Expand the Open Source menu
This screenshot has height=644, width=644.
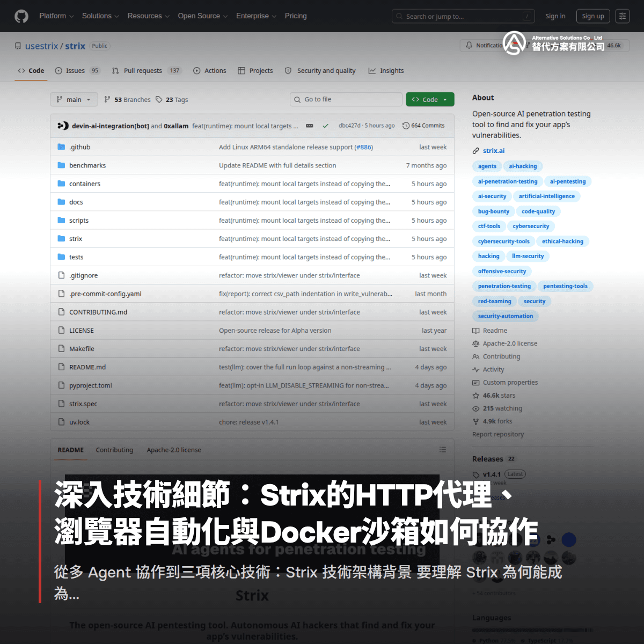[202, 16]
